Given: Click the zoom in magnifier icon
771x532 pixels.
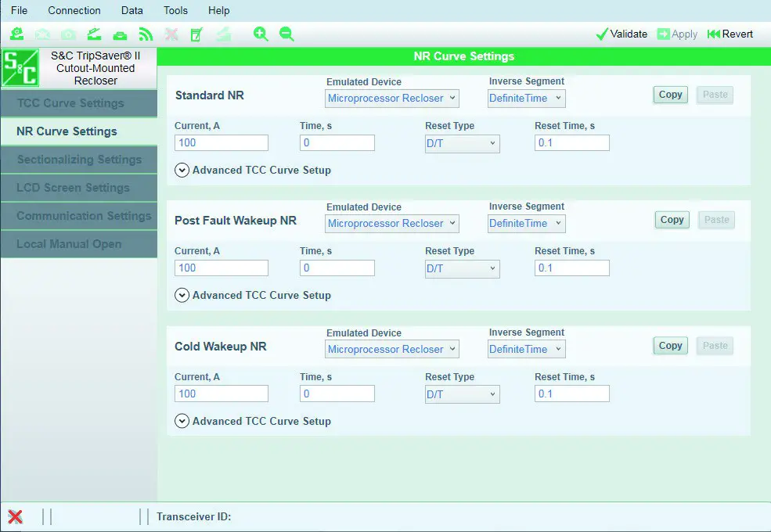Looking at the screenshot, I should click(x=261, y=34).
